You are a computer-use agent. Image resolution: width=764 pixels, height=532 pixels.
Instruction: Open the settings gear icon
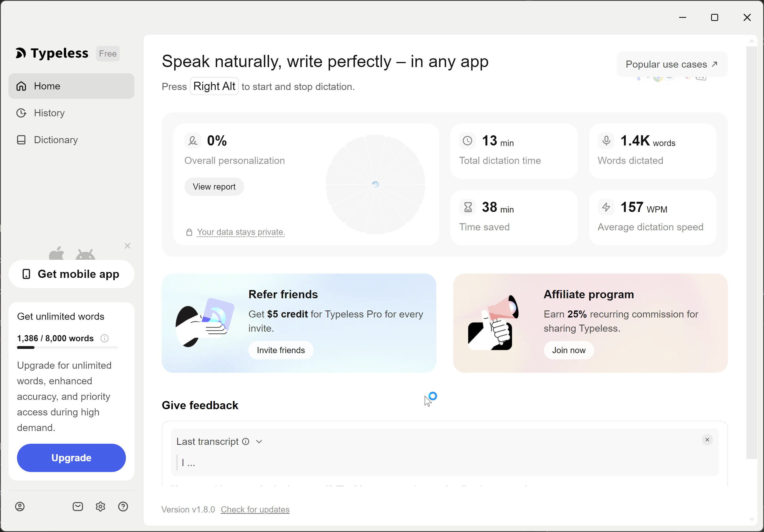[100, 507]
